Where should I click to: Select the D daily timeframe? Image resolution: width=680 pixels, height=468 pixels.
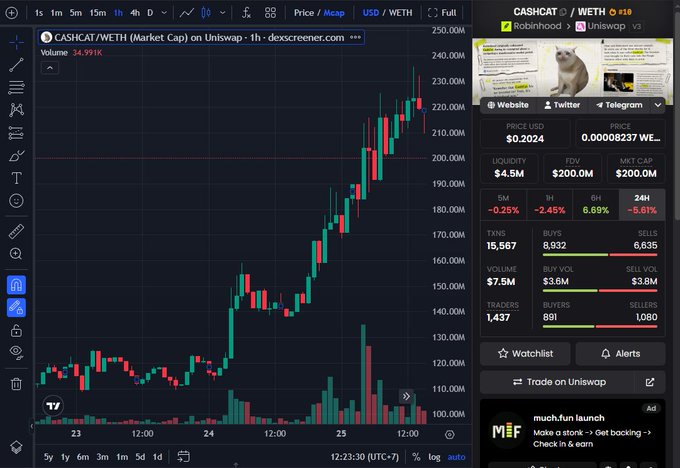[x=150, y=13]
